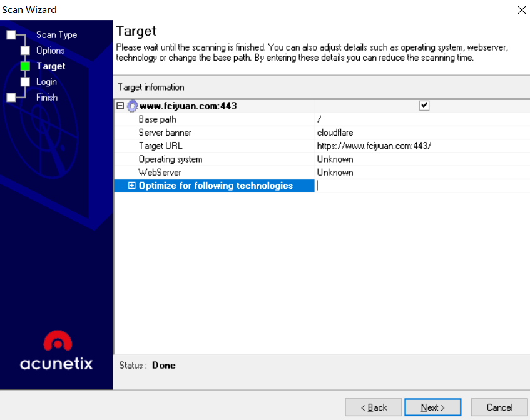Click the white Options step box
Image resolution: width=530 pixels, height=420 pixels.
[25, 50]
